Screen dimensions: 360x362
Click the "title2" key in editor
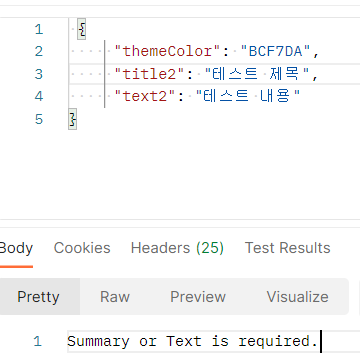pyautogui.click(x=150, y=74)
